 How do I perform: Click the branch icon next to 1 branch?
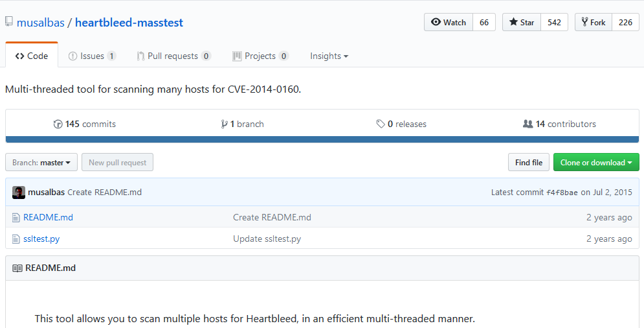224,124
